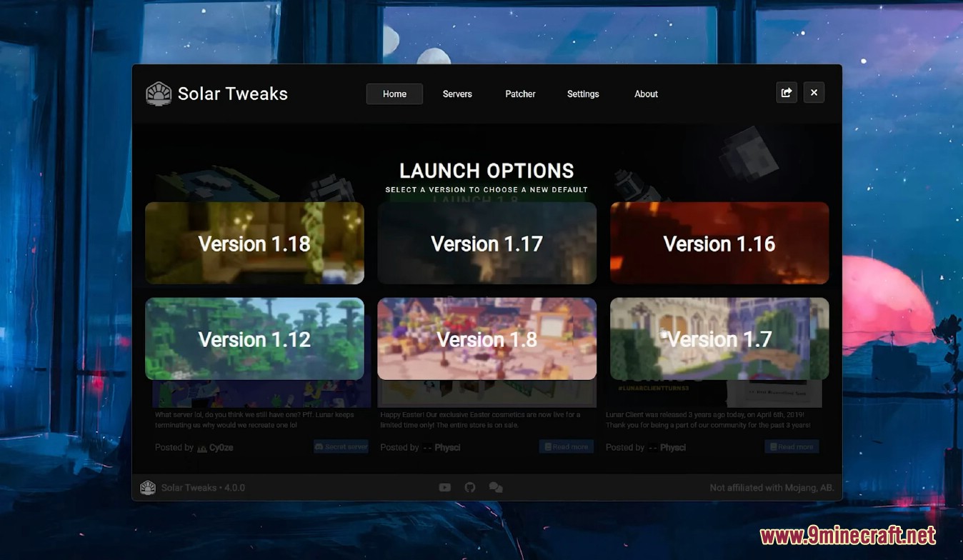Open the Patcher tab
Viewport: 963px width, 560px height.
pyautogui.click(x=520, y=94)
